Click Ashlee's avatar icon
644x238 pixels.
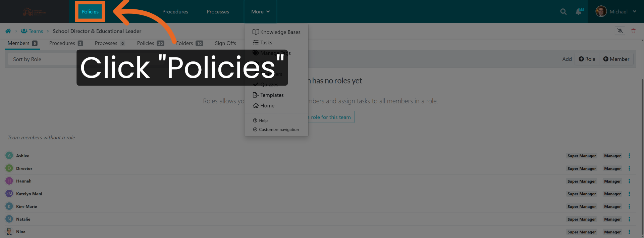(9, 155)
